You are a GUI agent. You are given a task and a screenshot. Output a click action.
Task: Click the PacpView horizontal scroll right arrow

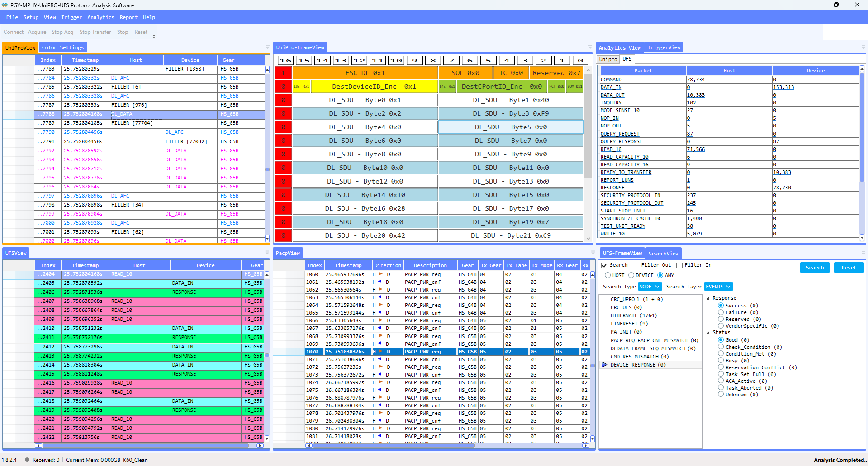[x=586, y=445]
